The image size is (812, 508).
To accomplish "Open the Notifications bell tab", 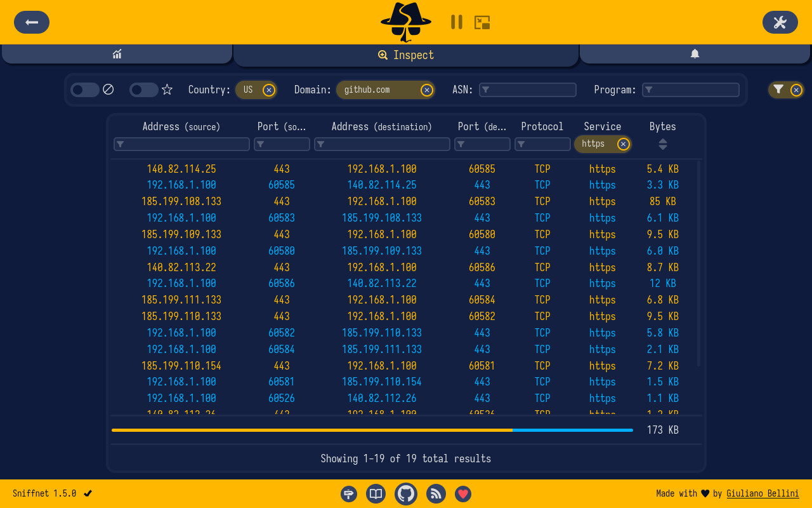I will [695, 54].
